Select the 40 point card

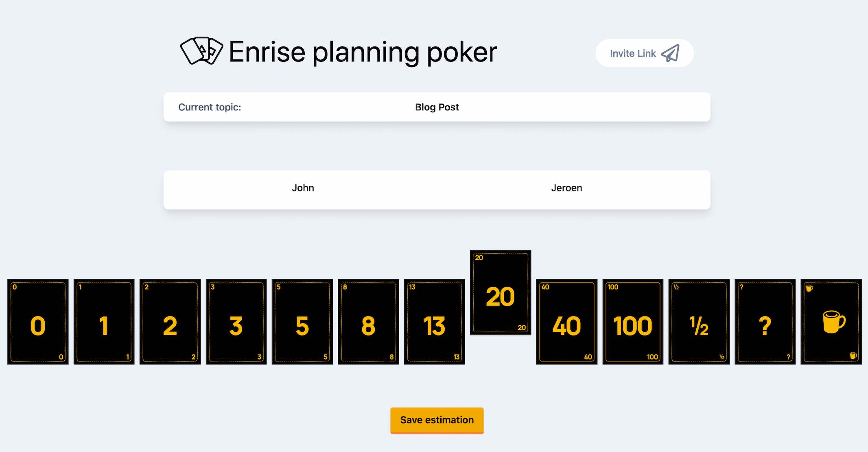point(566,322)
